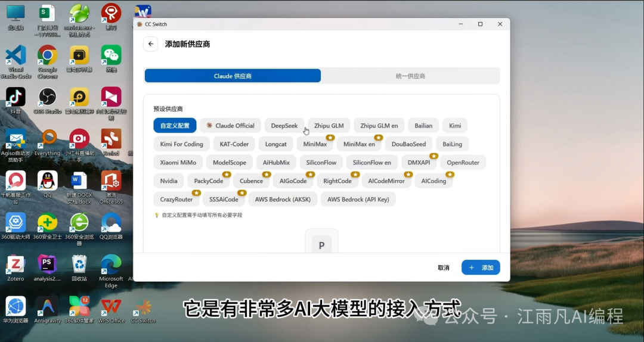Select the DMXAPI preset

[x=419, y=163]
